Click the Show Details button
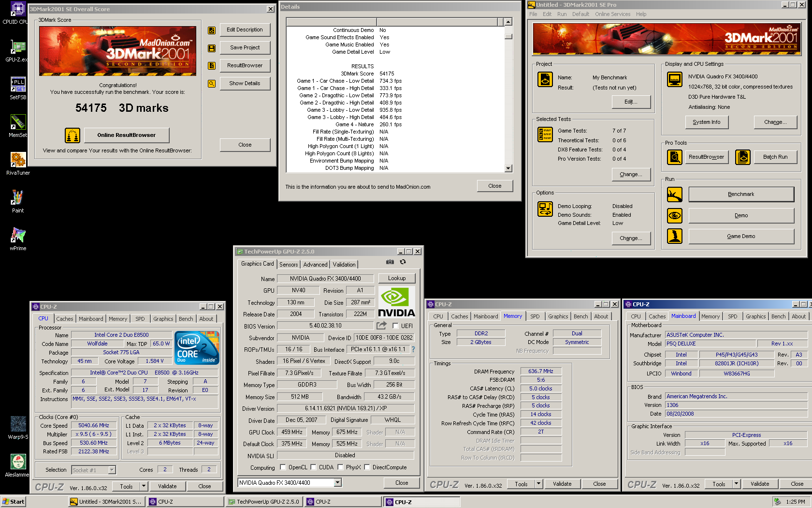The image size is (812, 508). [245, 84]
